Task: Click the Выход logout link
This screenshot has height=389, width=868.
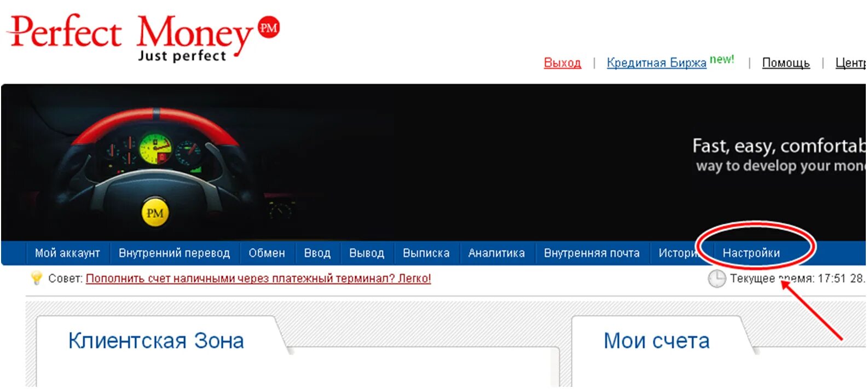Action: (x=563, y=63)
